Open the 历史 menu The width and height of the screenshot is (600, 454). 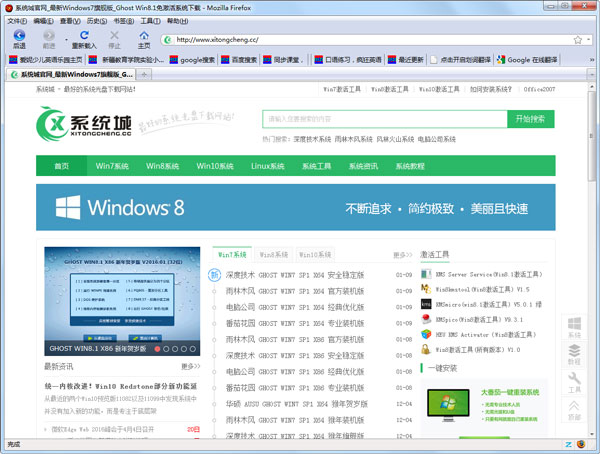point(97,21)
